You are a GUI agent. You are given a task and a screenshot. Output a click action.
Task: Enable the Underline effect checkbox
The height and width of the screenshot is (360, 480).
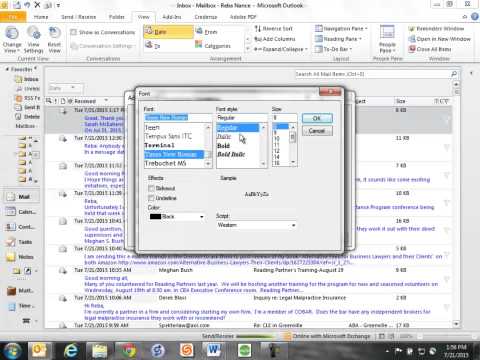[151, 198]
